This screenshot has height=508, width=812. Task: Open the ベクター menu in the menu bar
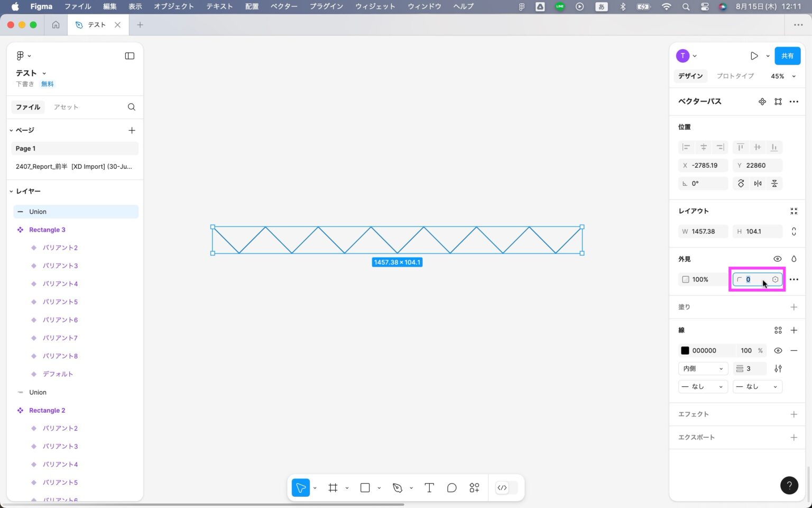284,6
